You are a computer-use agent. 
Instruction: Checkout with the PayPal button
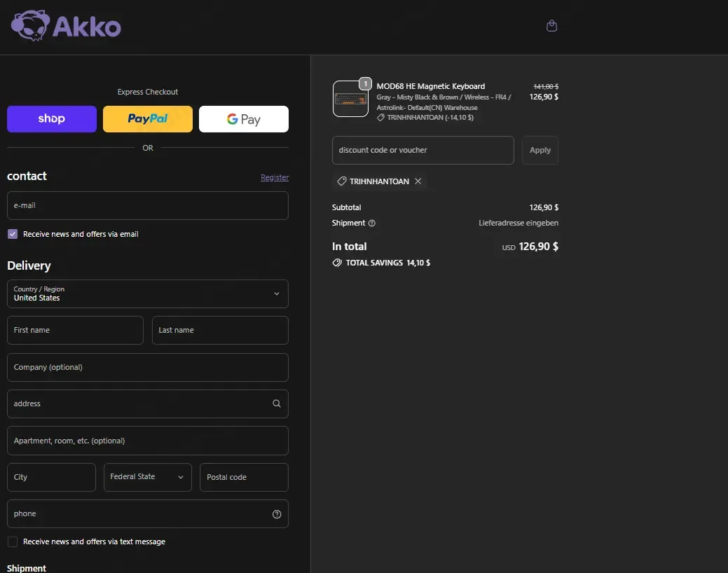[148, 119]
